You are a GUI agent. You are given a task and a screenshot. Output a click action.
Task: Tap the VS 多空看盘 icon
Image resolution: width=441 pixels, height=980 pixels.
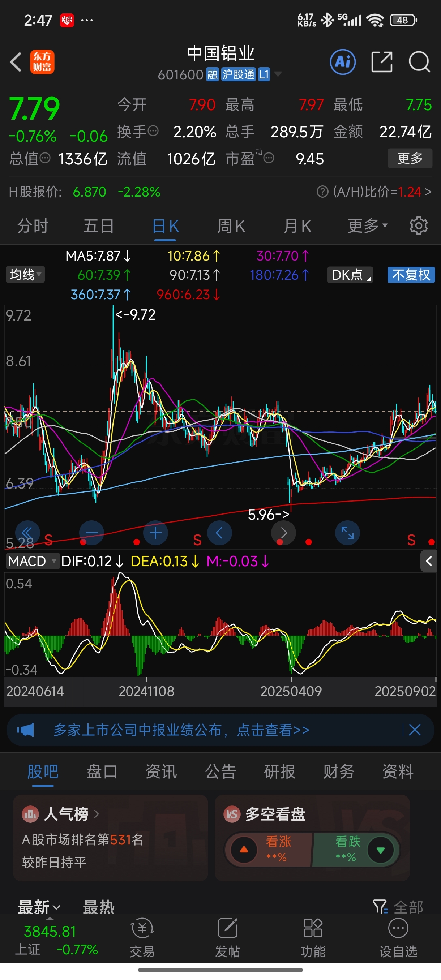232,814
